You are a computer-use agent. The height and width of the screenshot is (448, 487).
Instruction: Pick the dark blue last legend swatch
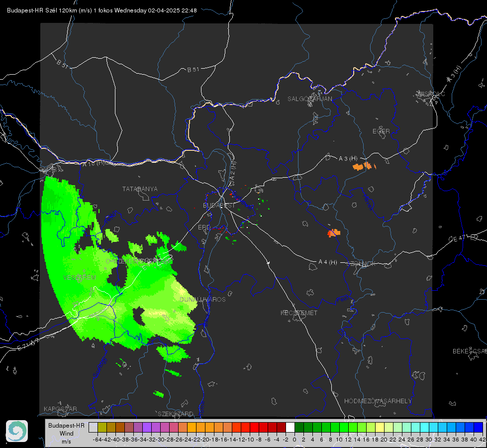tap(478, 428)
